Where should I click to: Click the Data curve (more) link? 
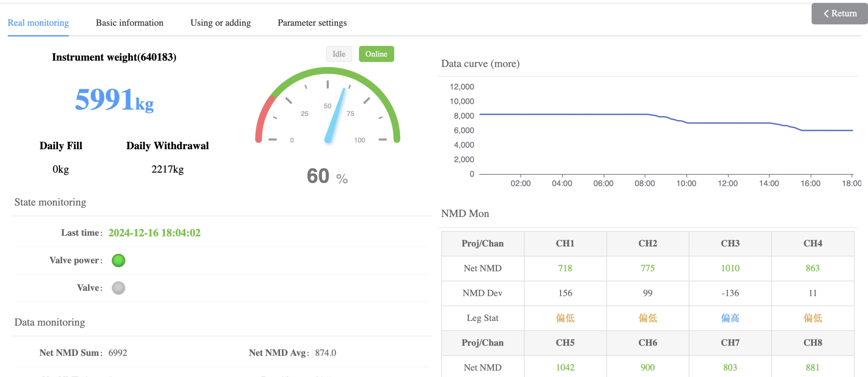tap(480, 64)
